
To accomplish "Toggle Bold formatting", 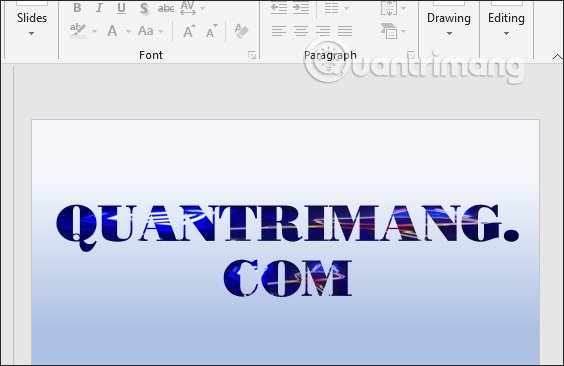I will (x=77, y=8).
